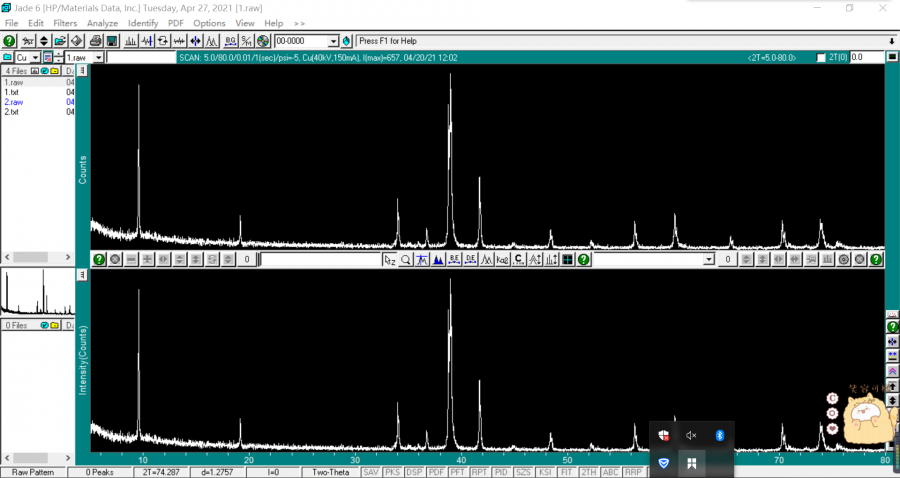Toggle the PDF status bar indicator
Screen dimensions: 900x478
pyautogui.click(x=436, y=472)
